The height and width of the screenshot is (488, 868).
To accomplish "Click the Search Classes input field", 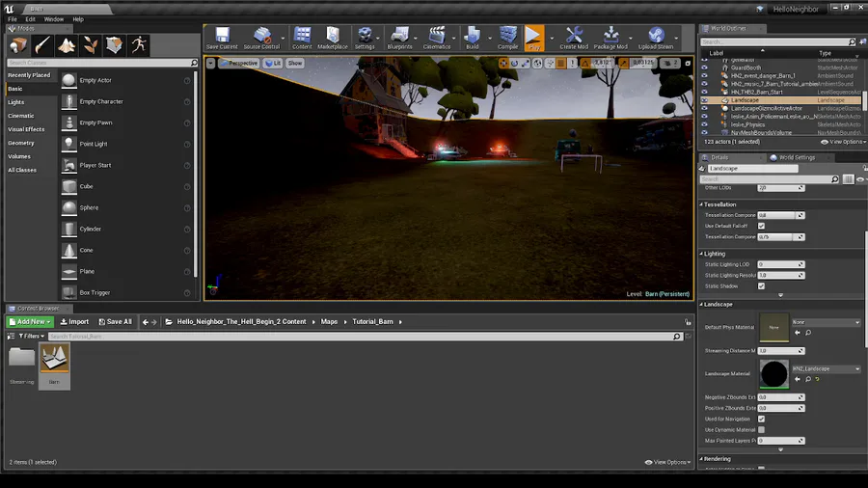I will (x=102, y=63).
